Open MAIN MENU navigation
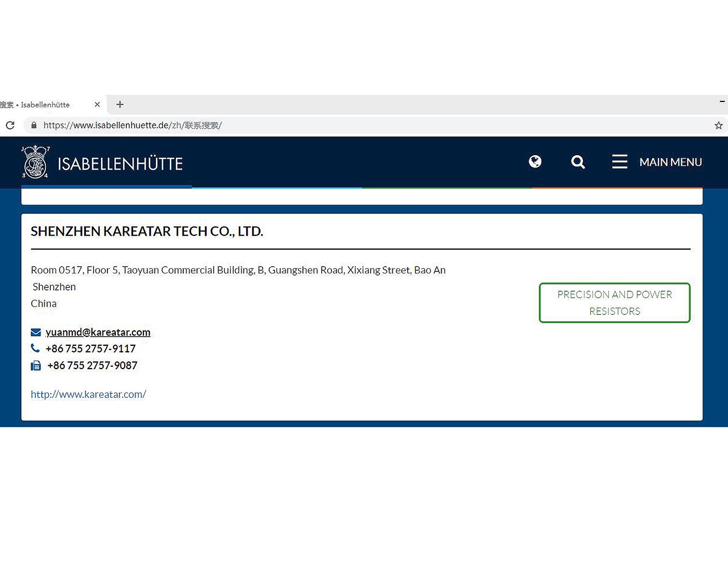Image resolution: width=728 pixels, height=569 pixels. tap(670, 162)
